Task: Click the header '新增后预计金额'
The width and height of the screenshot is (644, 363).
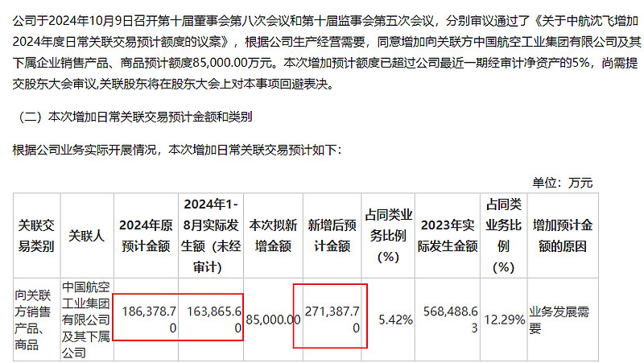Action: pos(332,236)
